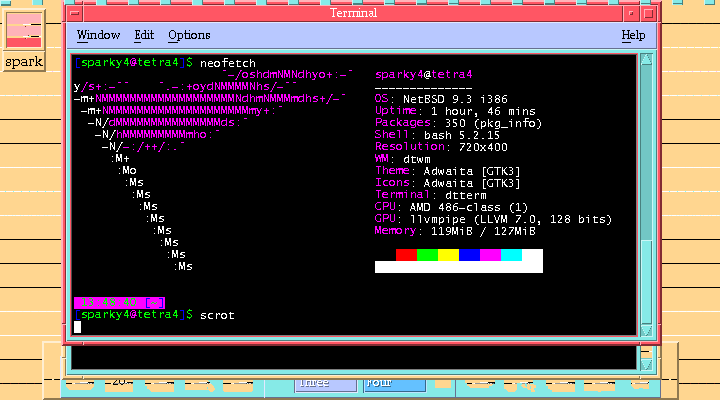
Task: Open the Window menu in Terminal
Action: [x=98, y=35]
